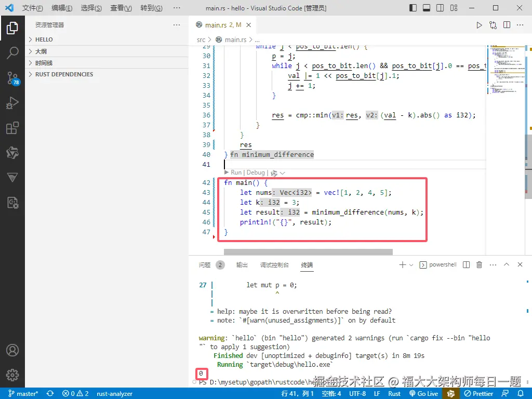Open code lens dropdown chevron beside Debug

282,173
